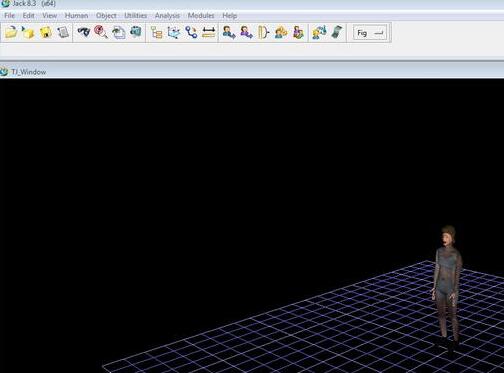504x373 pixels.
Task: Click the joint chain adjust icon
Action: [191, 32]
